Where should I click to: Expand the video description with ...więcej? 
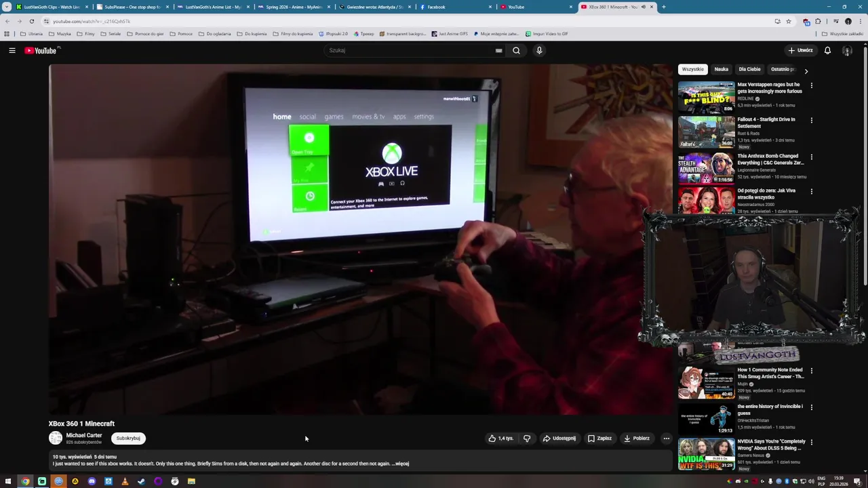(401, 464)
